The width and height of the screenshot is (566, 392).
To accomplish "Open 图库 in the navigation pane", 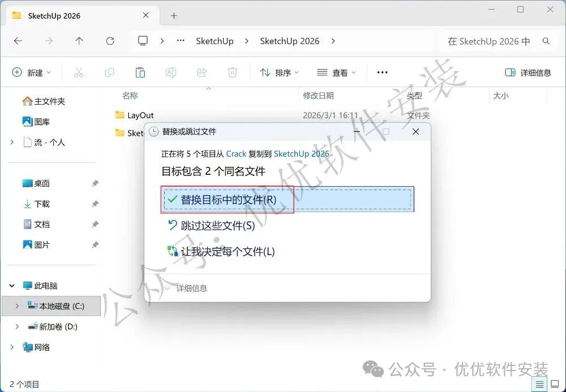I will 36,122.
